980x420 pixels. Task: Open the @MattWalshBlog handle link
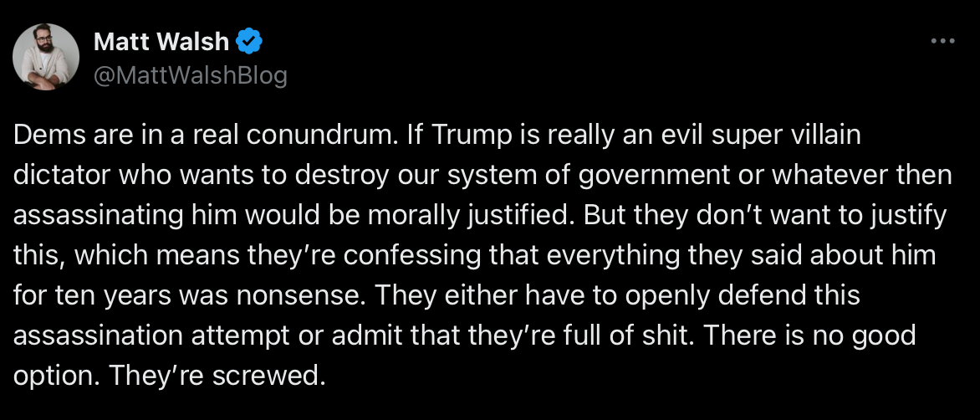pyautogui.click(x=190, y=75)
